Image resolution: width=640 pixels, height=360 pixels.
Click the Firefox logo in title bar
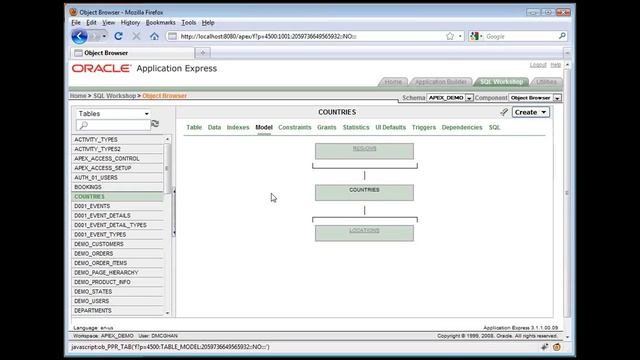73,12
